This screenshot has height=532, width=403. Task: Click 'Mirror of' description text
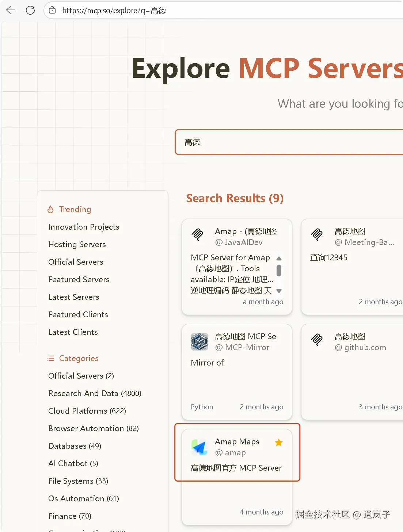click(207, 363)
